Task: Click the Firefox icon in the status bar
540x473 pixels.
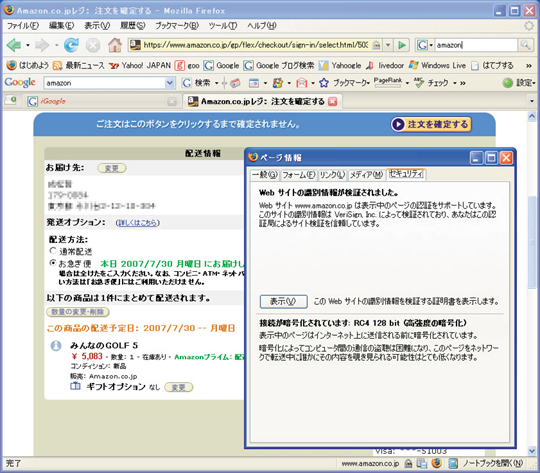Action: coord(436,463)
